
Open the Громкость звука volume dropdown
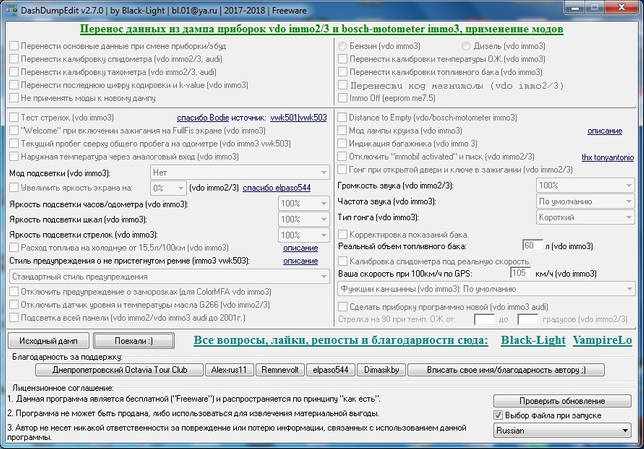[585, 186]
